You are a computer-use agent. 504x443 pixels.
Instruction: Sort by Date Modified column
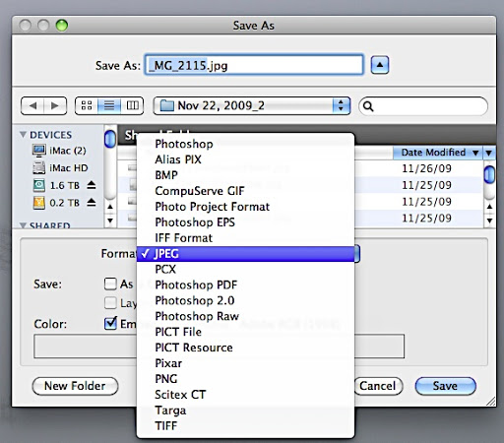point(438,153)
